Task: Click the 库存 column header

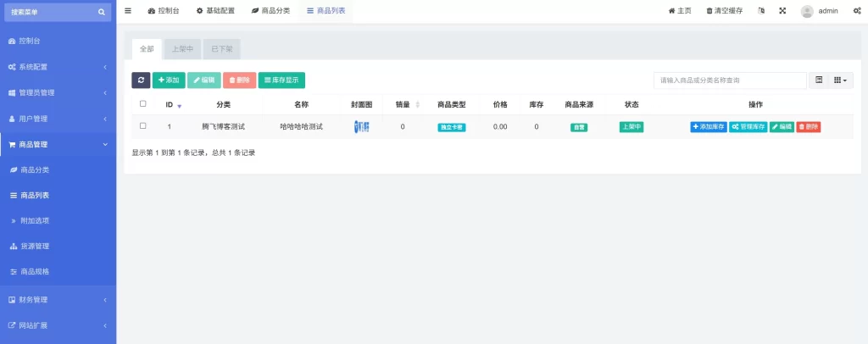Action: point(537,104)
